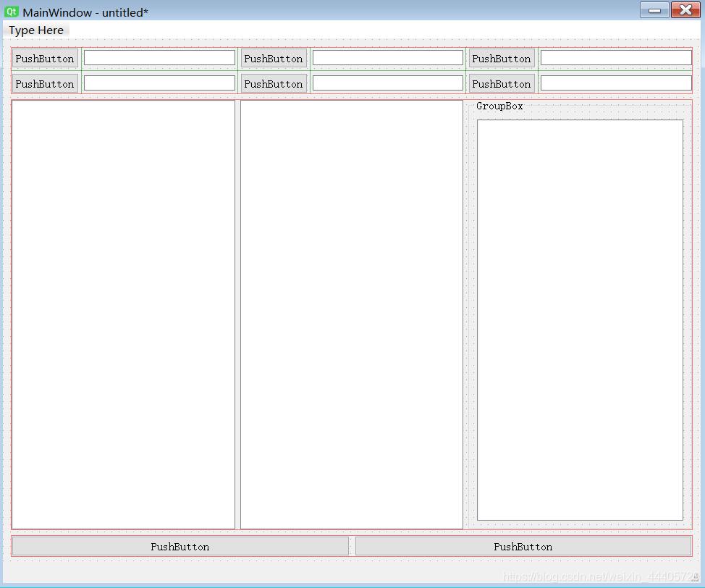
Task: Open the 'Type Here' menu placeholder
Action: coord(36,30)
